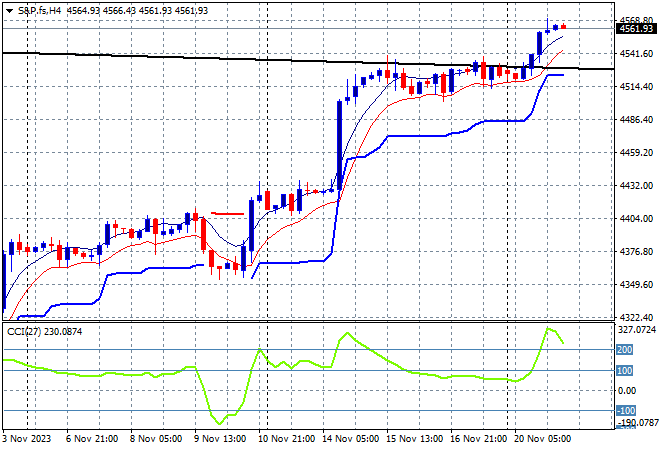Click the 20 Nov 05:00 time label
This screenshot has height=450, width=660.
pyautogui.click(x=542, y=439)
